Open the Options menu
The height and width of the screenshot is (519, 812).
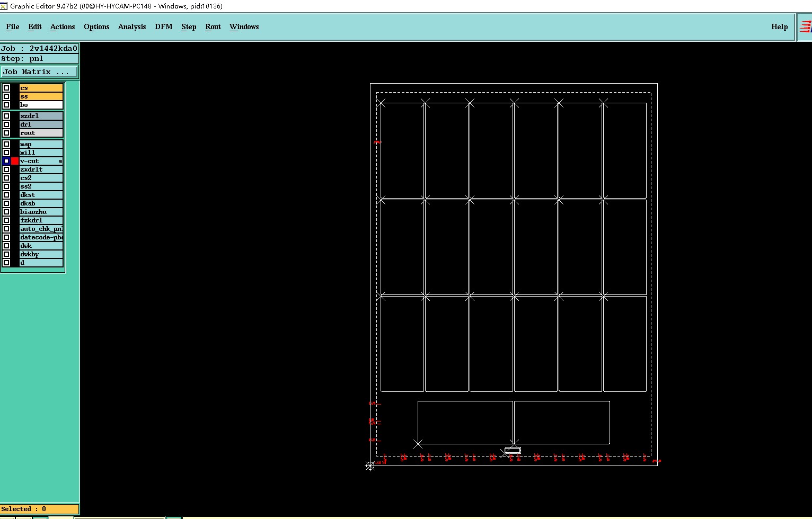(96, 26)
